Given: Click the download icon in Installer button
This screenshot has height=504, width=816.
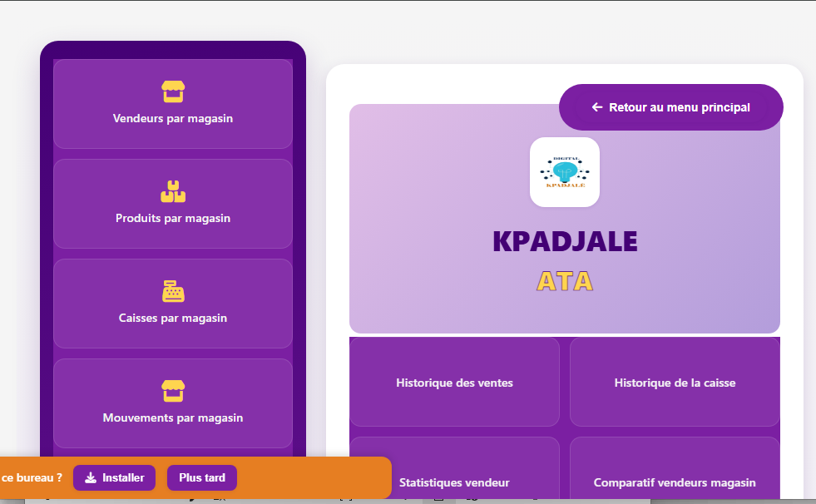Looking at the screenshot, I should click(91, 477).
